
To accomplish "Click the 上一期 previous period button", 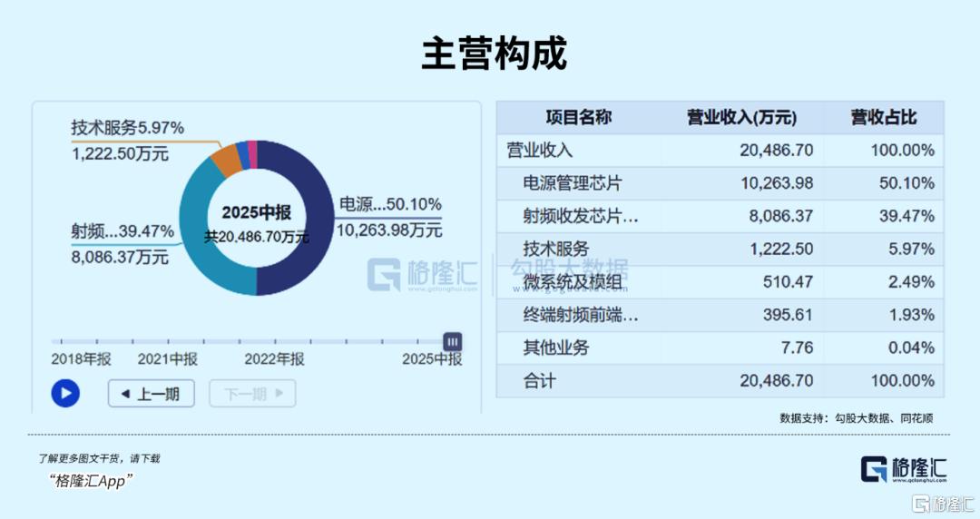I will [151, 394].
